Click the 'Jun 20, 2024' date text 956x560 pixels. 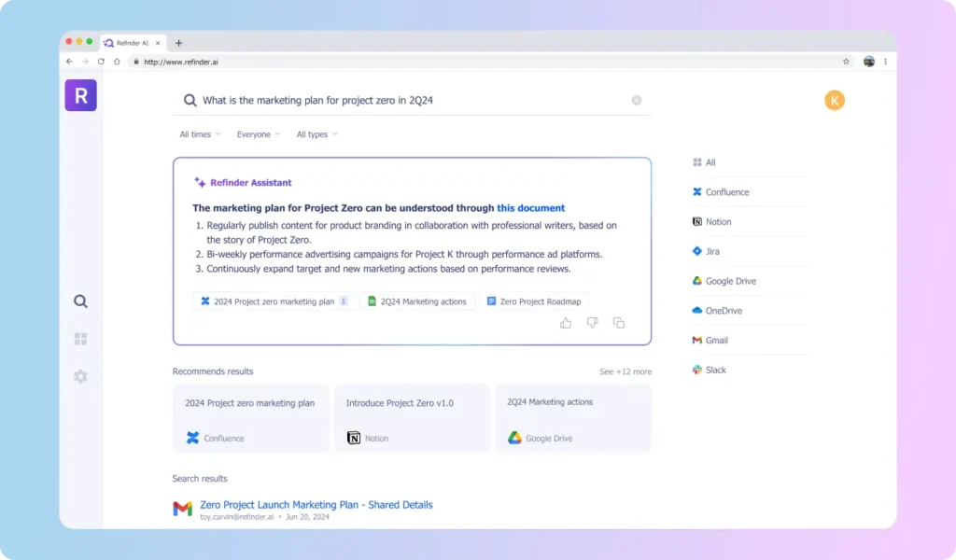coord(307,517)
